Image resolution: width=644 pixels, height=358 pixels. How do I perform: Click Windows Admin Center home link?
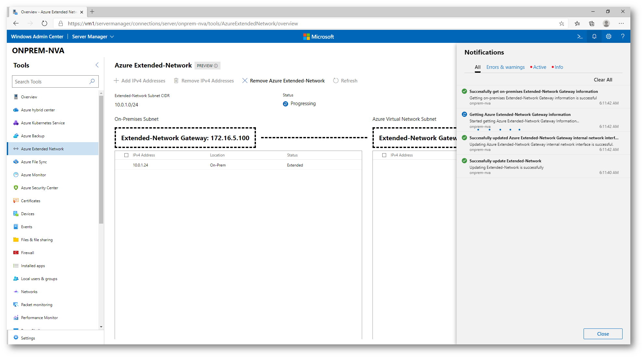point(37,37)
